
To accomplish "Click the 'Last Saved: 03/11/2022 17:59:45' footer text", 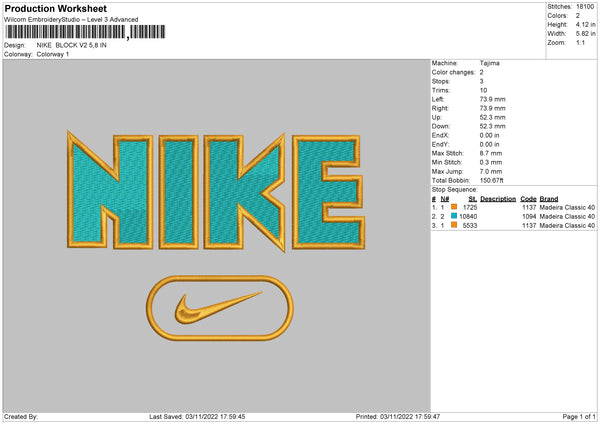I will point(197,416).
